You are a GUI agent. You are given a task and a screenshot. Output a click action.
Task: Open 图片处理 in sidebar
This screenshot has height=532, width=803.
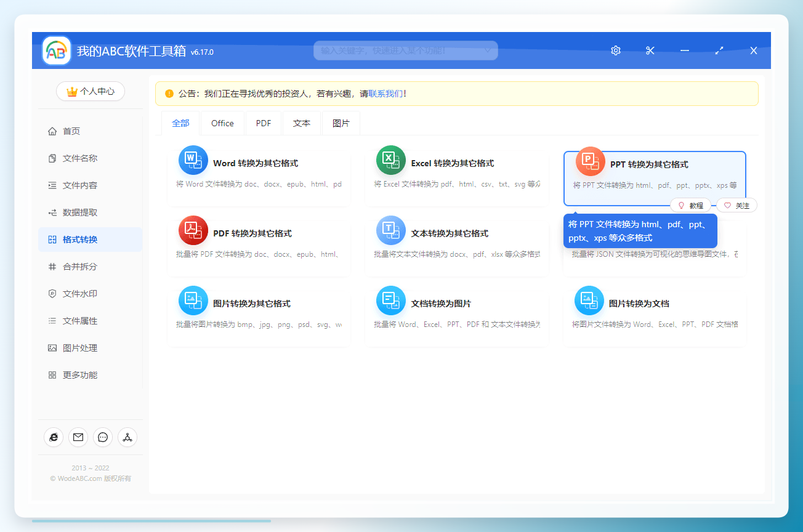[x=91, y=348]
